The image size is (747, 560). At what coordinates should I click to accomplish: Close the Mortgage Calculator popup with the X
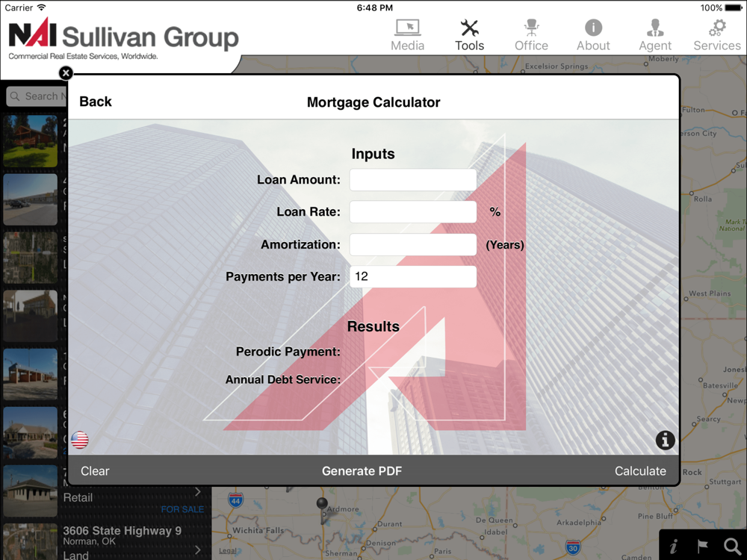point(66,73)
